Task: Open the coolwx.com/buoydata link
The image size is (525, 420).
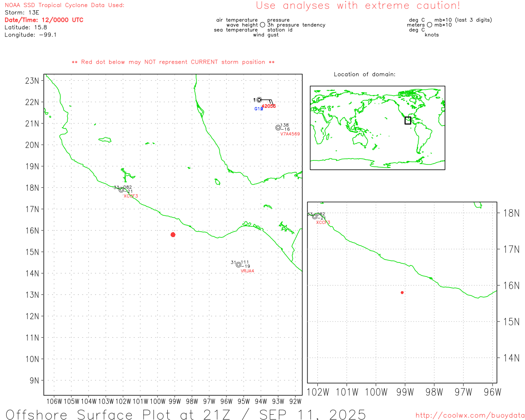Action: point(470,415)
